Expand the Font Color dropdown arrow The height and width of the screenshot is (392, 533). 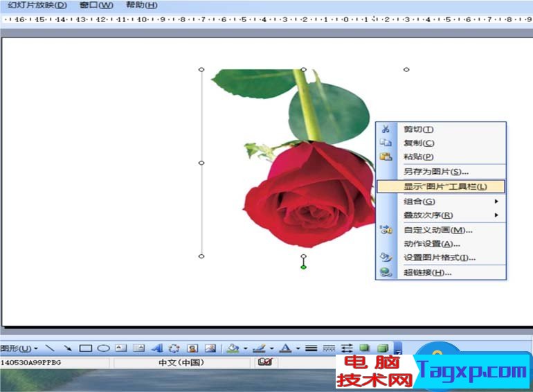[298, 349]
